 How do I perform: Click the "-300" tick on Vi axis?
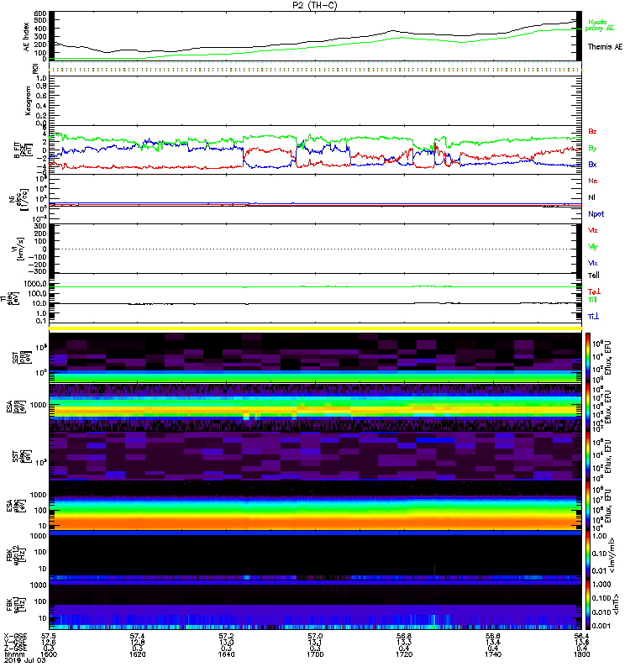38,271
